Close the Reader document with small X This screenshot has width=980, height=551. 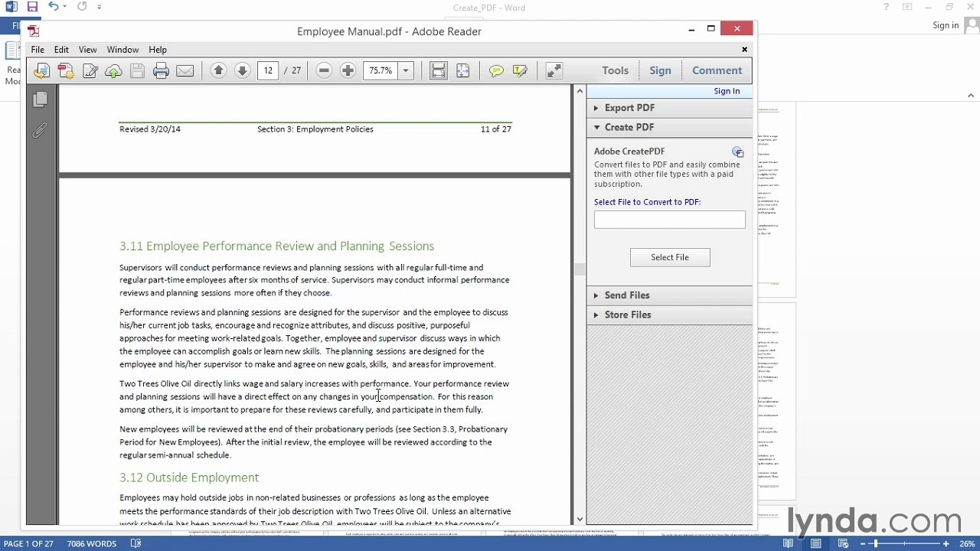click(744, 50)
